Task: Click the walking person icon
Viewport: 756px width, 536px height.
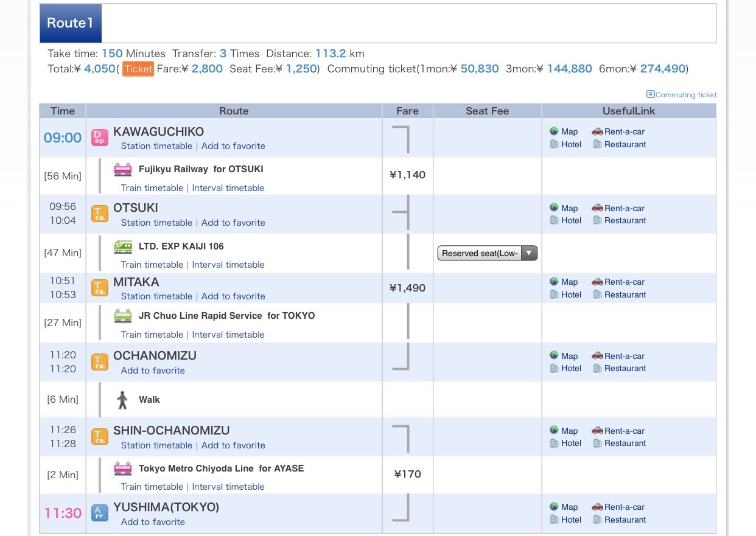Action: [122, 400]
